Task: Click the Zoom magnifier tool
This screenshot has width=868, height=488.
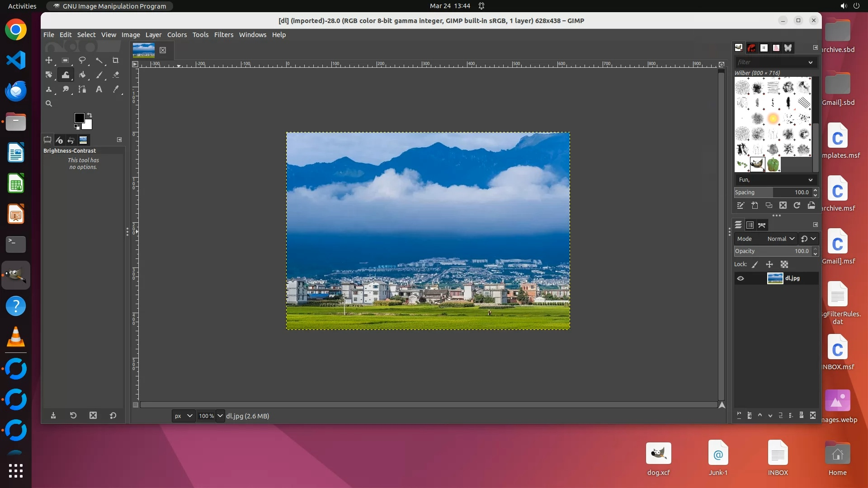Action: click(x=49, y=103)
